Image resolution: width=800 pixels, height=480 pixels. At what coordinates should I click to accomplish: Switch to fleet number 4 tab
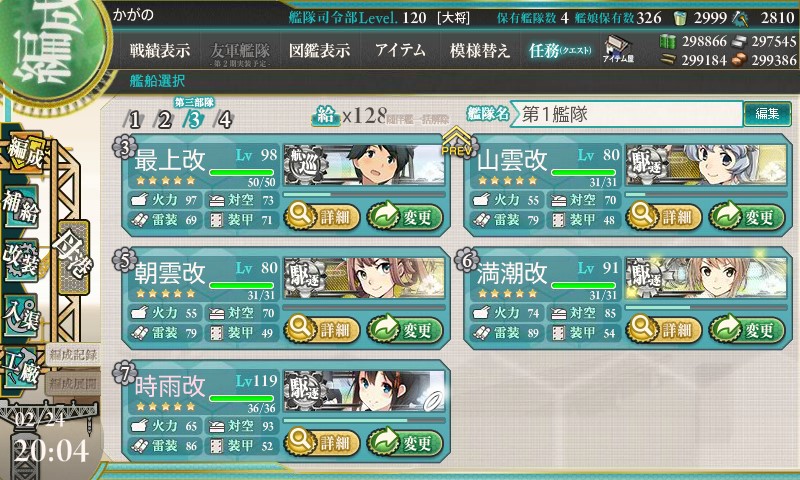click(224, 120)
